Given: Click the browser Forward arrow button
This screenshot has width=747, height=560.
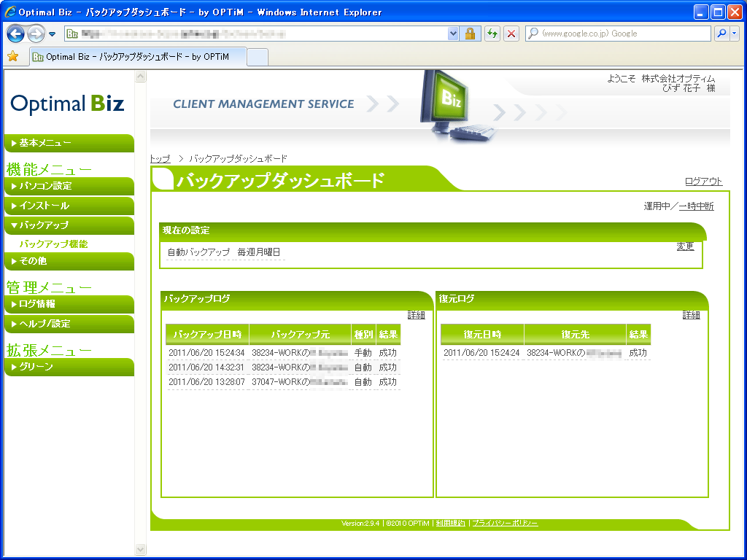Looking at the screenshot, I should tap(35, 34).
